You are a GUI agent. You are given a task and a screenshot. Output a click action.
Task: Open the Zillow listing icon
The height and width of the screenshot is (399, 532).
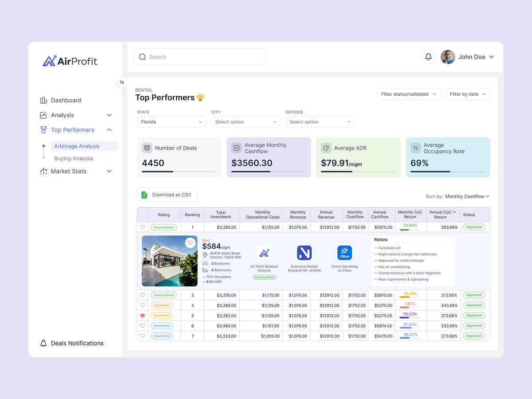coord(344,253)
